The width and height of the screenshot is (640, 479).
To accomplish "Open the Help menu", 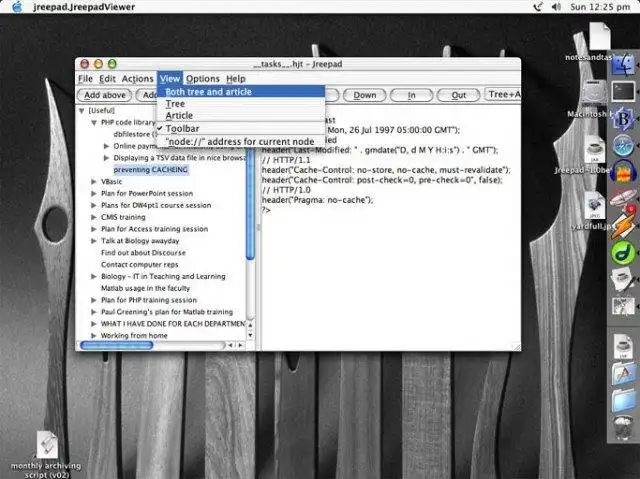I will [236, 79].
